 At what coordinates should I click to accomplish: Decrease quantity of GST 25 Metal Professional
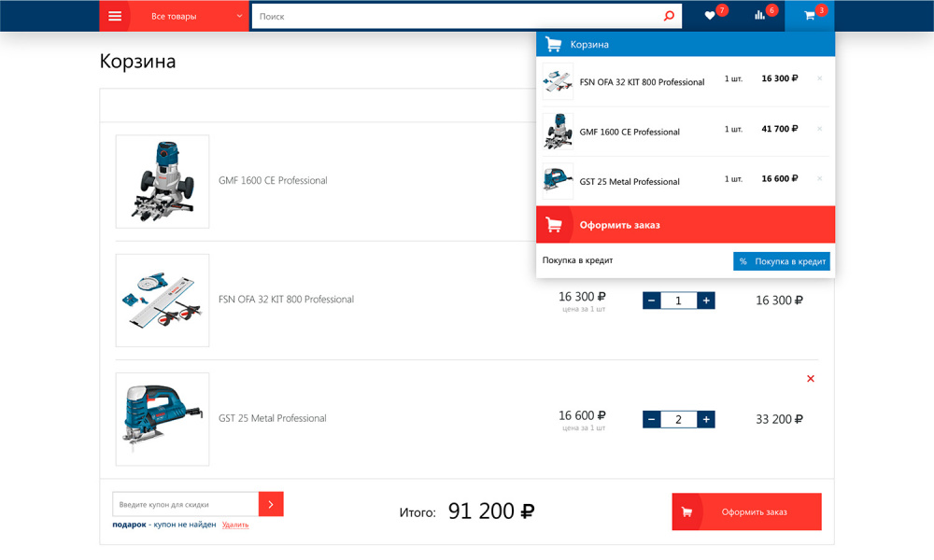652,420
